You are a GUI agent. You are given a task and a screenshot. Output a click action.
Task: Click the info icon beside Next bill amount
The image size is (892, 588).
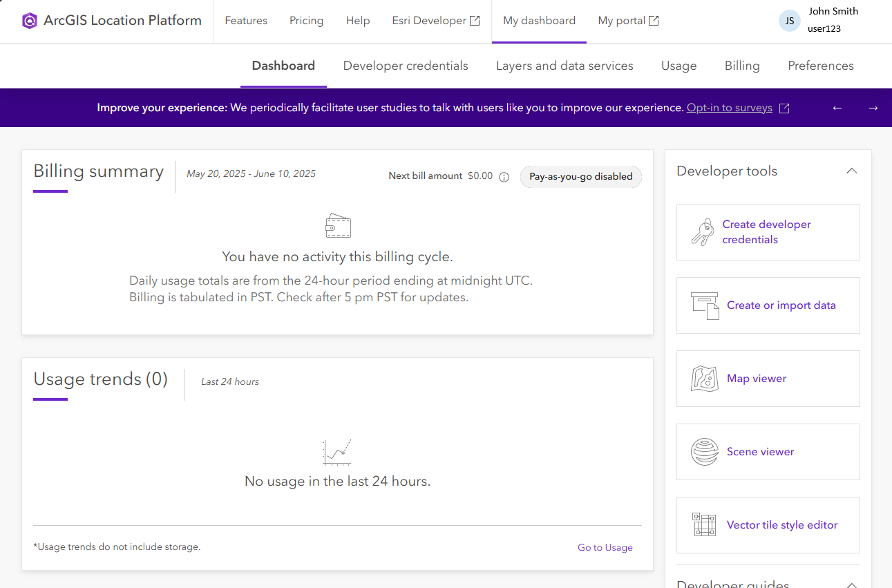tap(504, 177)
